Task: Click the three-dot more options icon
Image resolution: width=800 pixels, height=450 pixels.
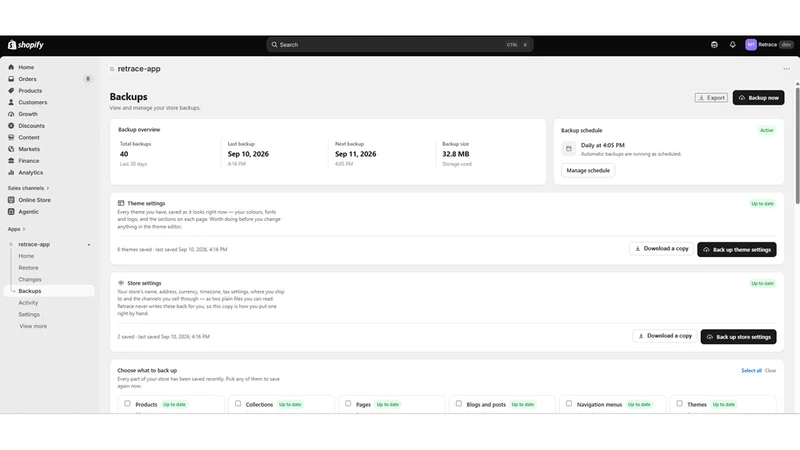Action: [786, 69]
